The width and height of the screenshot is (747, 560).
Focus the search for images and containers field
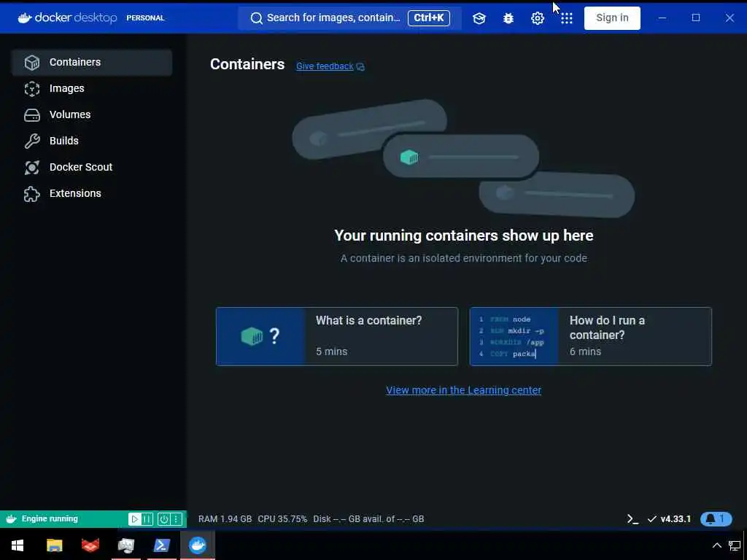349,18
